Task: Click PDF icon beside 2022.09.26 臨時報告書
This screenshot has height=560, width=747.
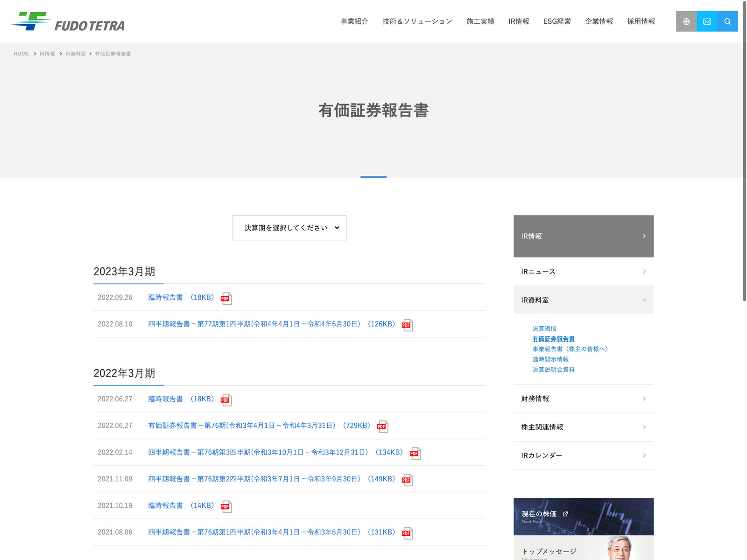Action: (226, 298)
